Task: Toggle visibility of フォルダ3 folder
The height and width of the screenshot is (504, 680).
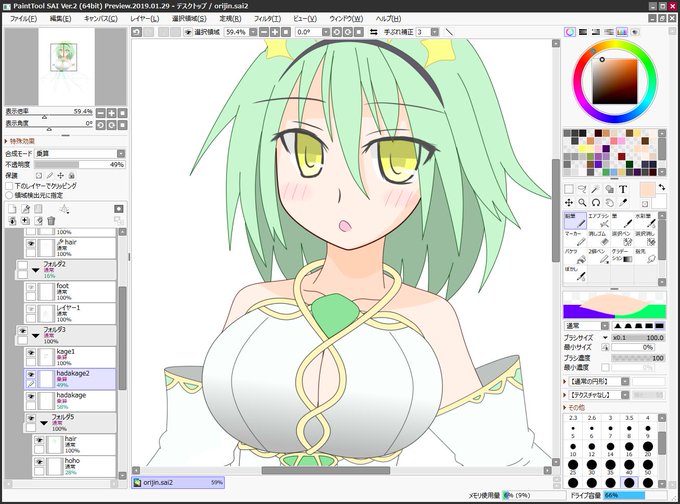Action: pyautogui.click(x=22, y=331)
